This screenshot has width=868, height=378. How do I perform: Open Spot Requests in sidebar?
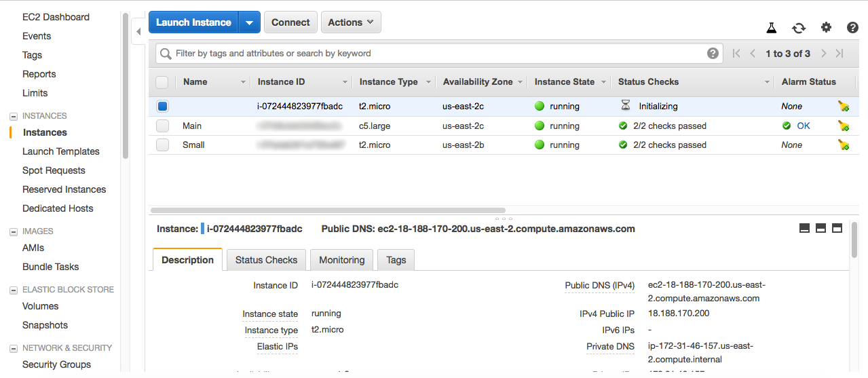pos(54,170)
